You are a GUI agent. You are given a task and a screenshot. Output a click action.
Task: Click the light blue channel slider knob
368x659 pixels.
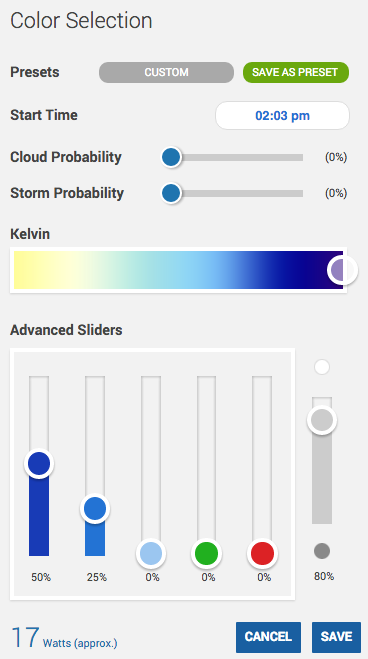151,553
